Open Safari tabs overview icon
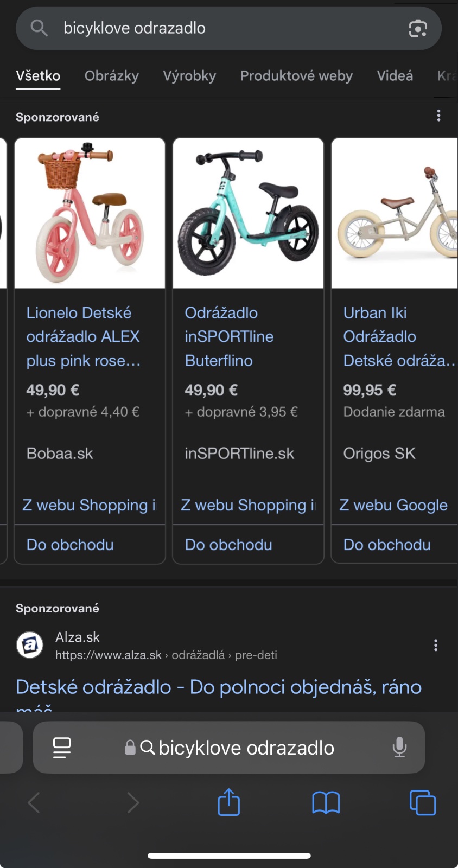The height and width of the screenshot is (868, 458). click(422, 803)
